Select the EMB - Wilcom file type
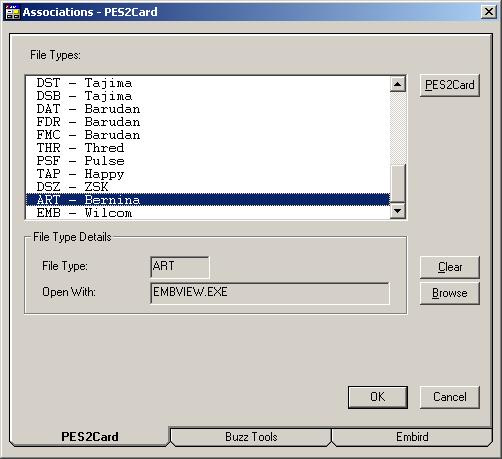502x459 pixels. coord(208,213)
